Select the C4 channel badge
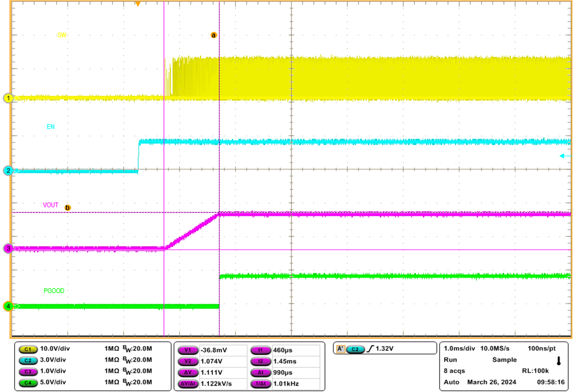The width and height of the screenshot is (578, 392). (x=29, y=383)
